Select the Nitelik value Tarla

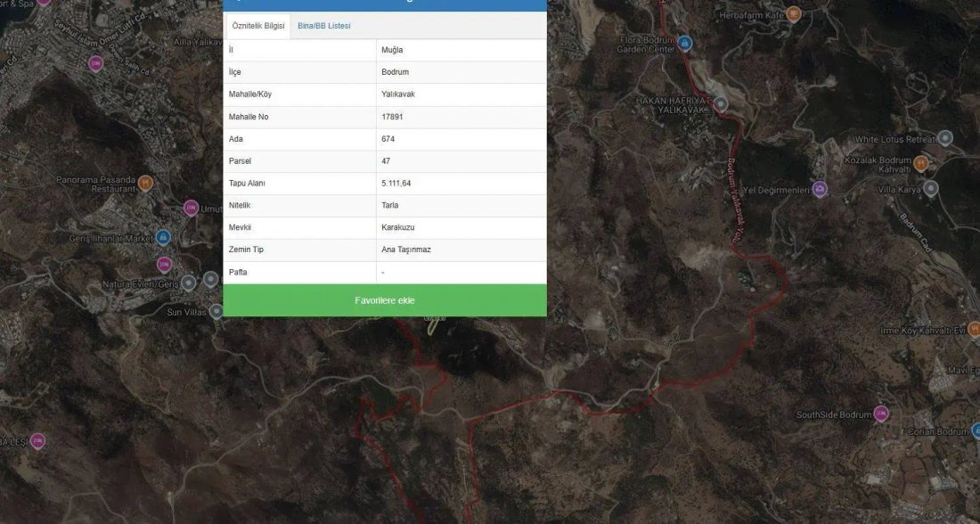[390, 205]
